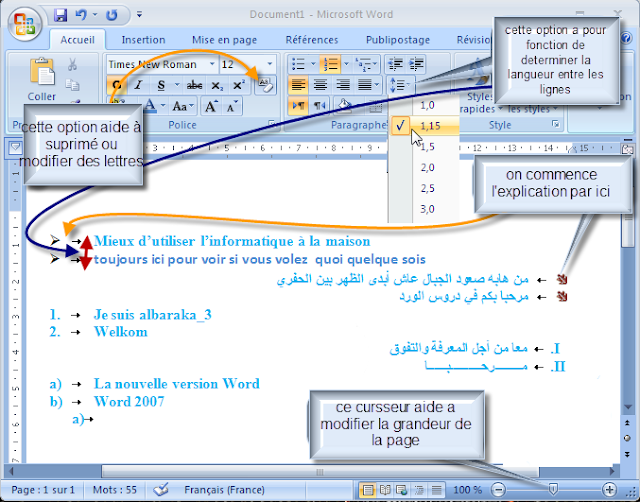The height and width of the screenshot is (502, 640).
Task: Apply subscript formatting
Action: pos(216,85)
